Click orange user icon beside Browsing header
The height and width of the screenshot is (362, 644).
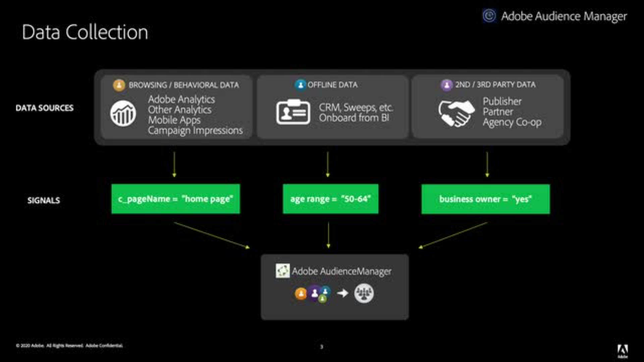pos(119,85)
